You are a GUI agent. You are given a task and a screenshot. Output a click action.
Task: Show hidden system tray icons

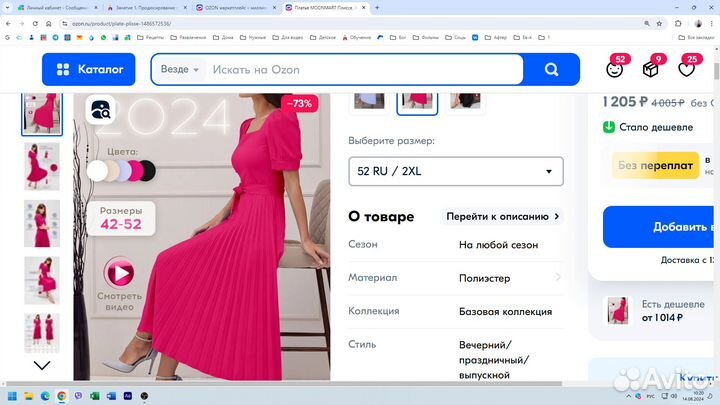pyautogui.click(x=628, y=396)
